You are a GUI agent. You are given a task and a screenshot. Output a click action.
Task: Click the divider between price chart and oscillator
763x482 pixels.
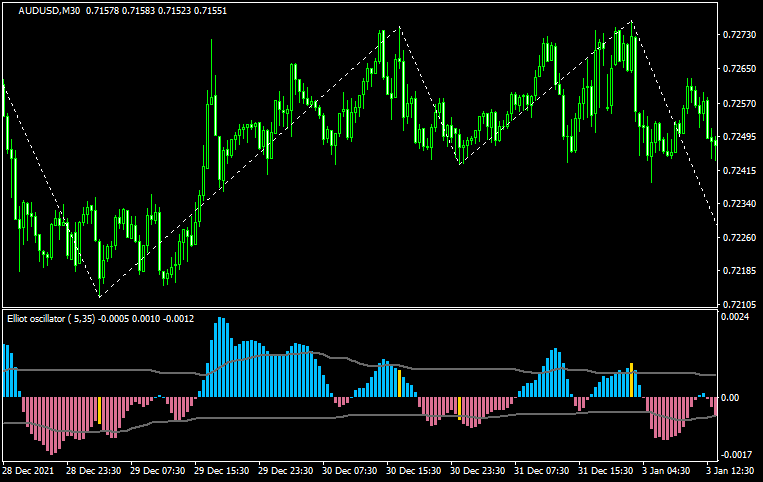[358, 308]
